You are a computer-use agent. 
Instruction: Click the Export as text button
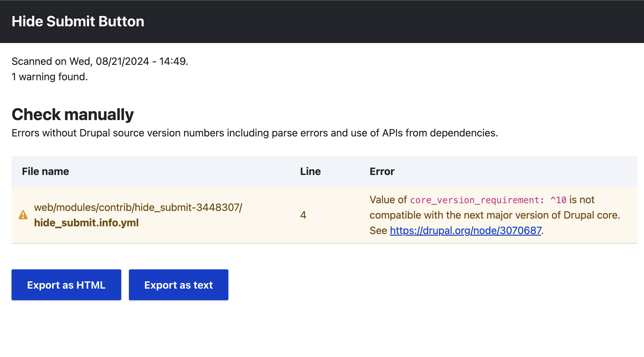[x=179, y=285]
